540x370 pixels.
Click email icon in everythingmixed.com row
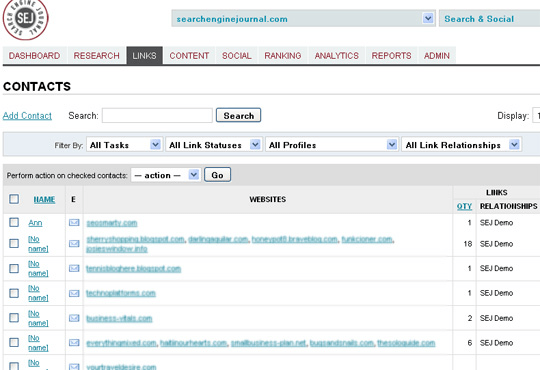pyautogui.click(x=74, y=342)
